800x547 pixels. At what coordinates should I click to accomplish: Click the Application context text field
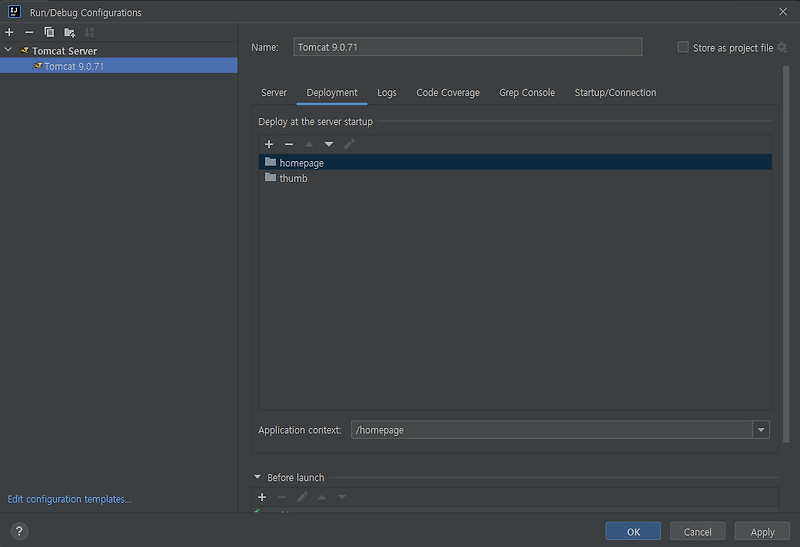(x=552, y=430)
